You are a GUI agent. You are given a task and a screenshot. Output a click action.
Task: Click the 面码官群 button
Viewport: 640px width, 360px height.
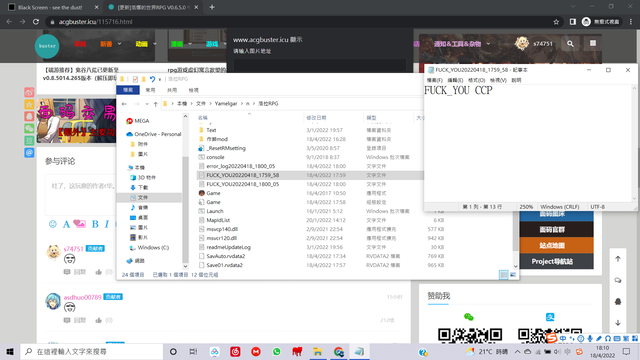[x=556, y=229]
